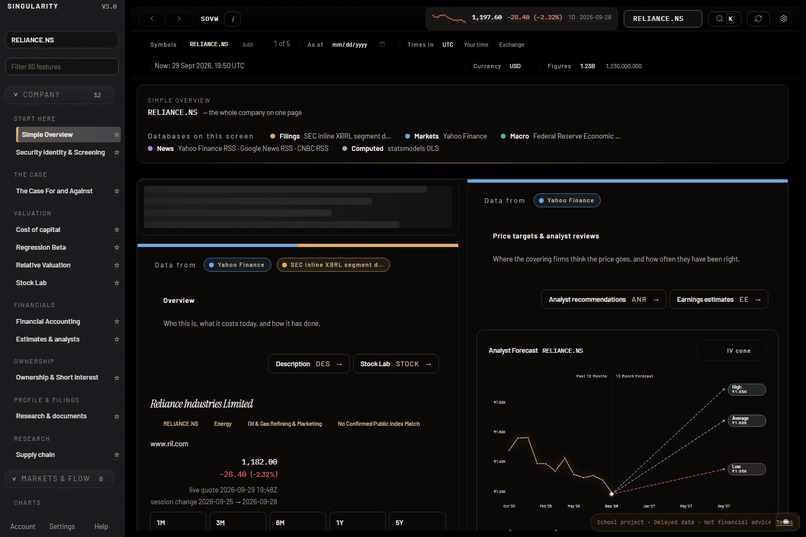
Task: Star The Case For and Against
Action: [117, 191]
